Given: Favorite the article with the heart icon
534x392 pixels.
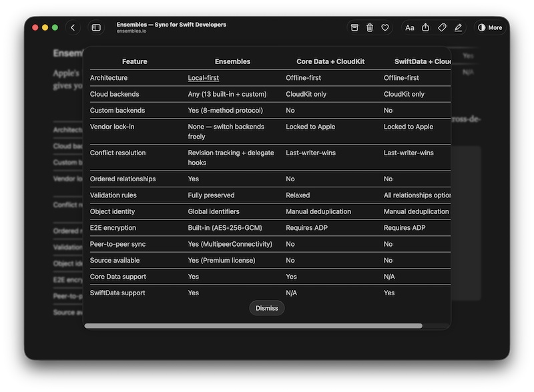Looking at the screenshot, I should tap(385, 27).
